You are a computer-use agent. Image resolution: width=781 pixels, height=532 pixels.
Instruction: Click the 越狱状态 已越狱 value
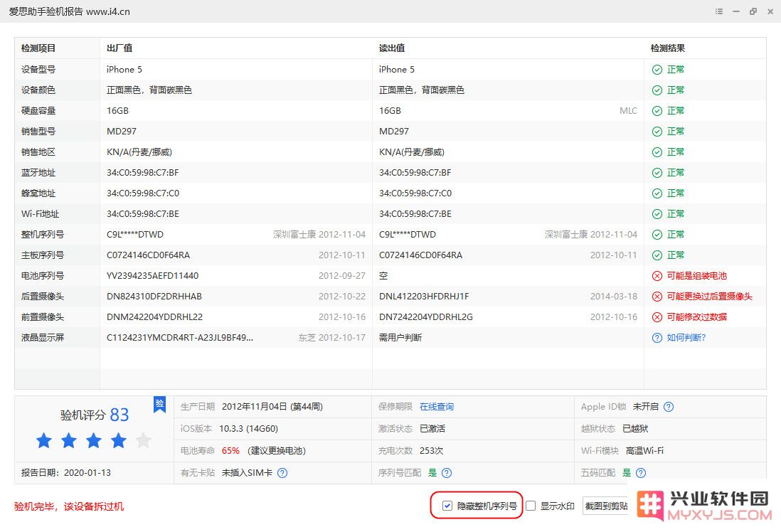pyautogui.click(x=636, y=429)
